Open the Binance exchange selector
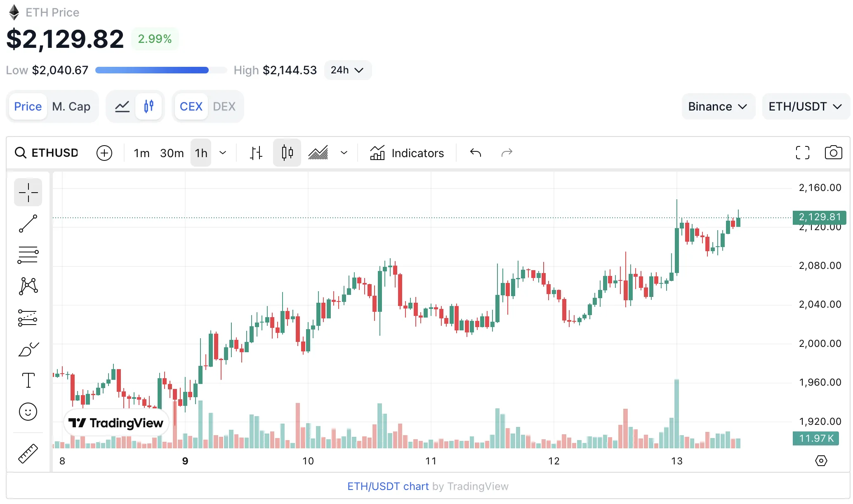This screenshot has height=504, width=853. 718,106
